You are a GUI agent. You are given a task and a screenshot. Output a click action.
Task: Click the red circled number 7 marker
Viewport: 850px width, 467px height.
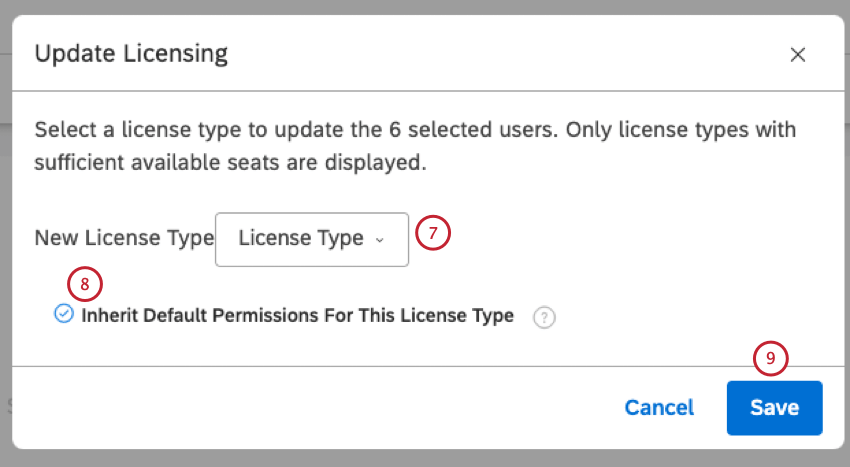pos(433,234)
